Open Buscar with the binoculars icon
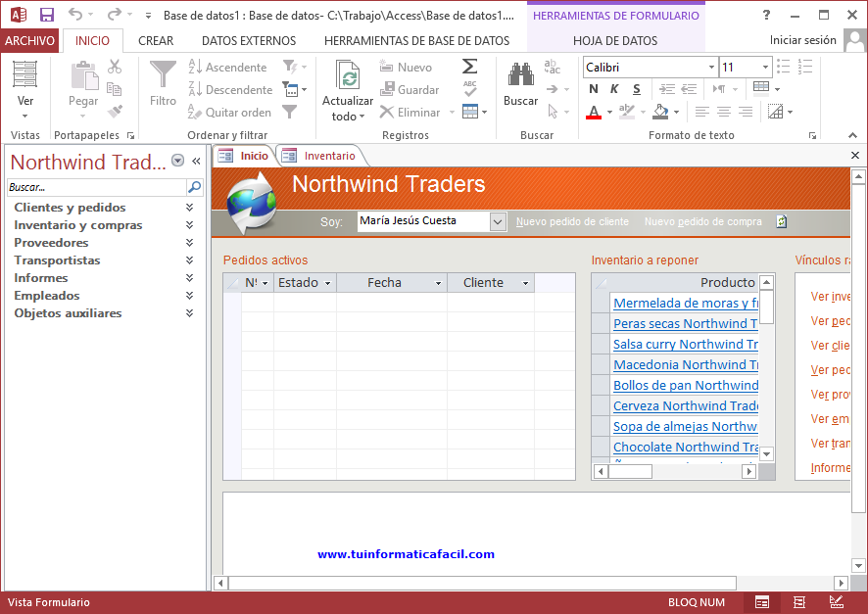This screenshot has width=868, height=614. [x=521, y=74]
